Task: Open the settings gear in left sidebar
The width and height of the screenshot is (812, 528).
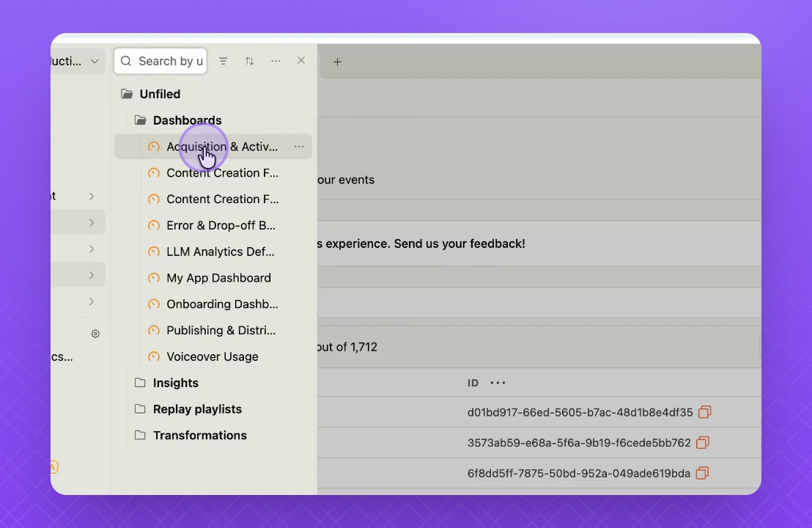Action: [95, 334]
